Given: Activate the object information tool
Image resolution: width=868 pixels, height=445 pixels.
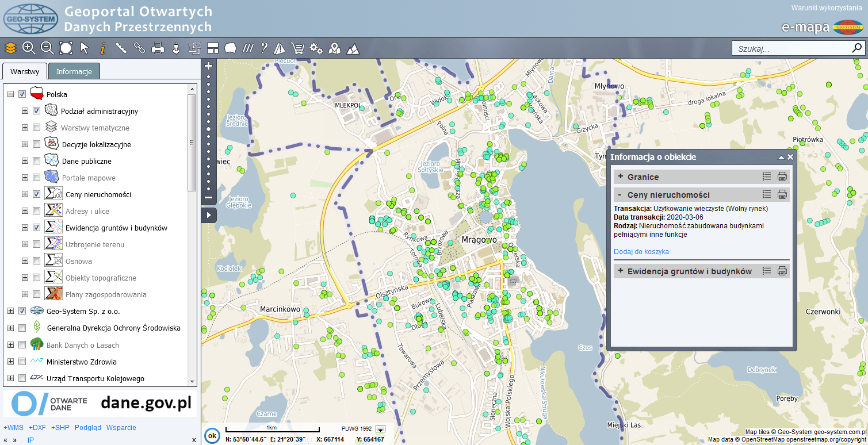Looking at the screenshot, I should (103, 48).
